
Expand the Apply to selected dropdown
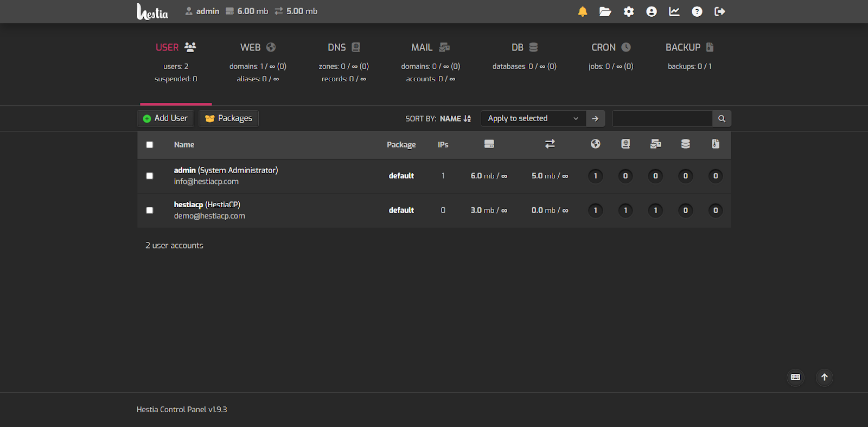533,118
